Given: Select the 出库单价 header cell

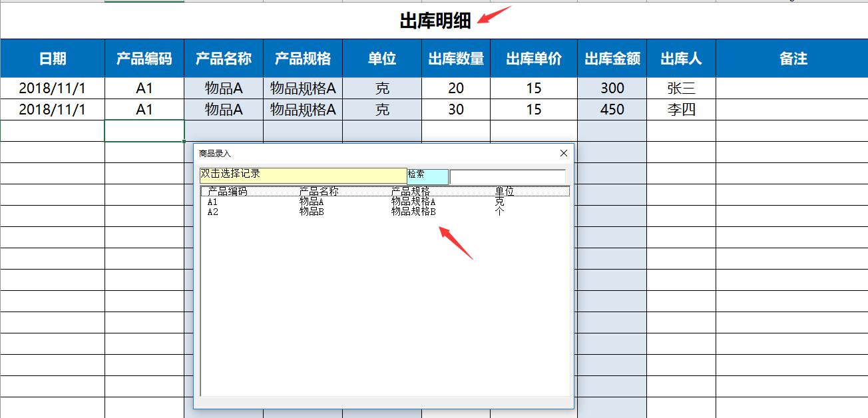Looking at the screenshot, I should pos(534,59).
